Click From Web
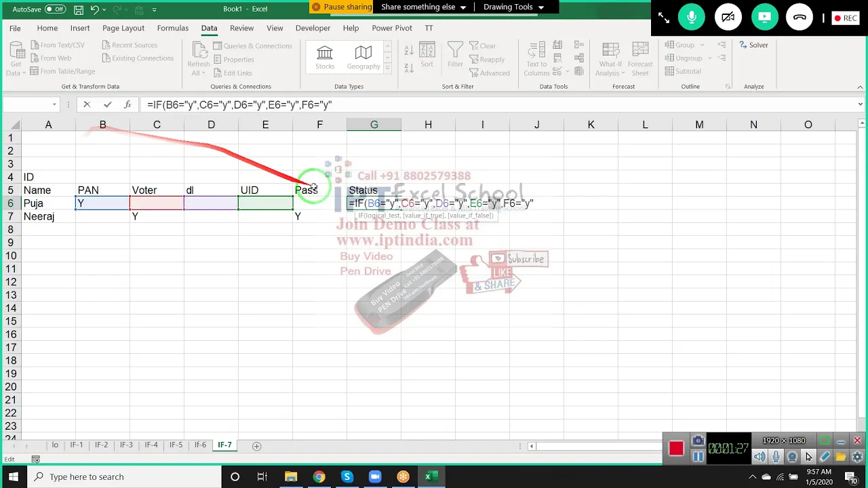Screen dimensions: 868x488 pos(50,58)
